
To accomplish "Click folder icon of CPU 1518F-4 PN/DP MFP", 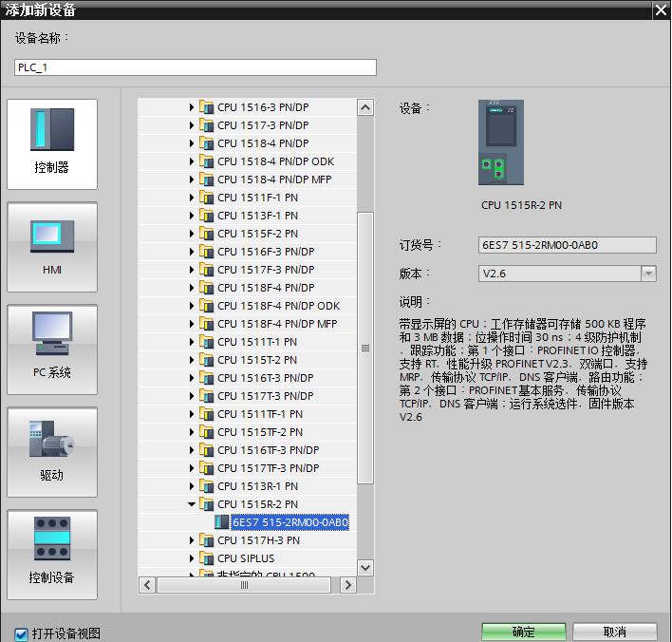I will [x=207, y=323].
